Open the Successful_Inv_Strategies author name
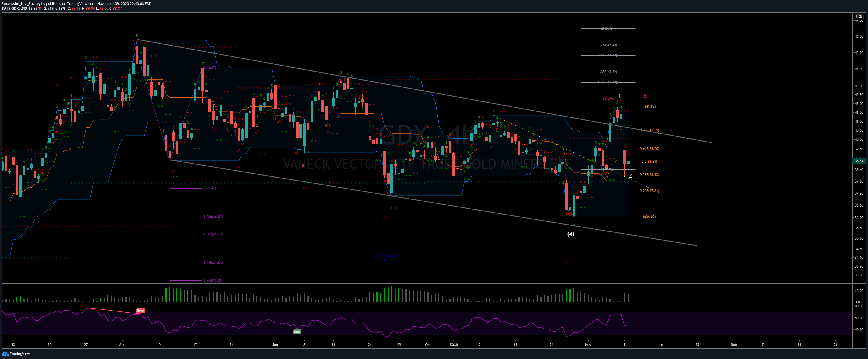 [x=23, y=4]
